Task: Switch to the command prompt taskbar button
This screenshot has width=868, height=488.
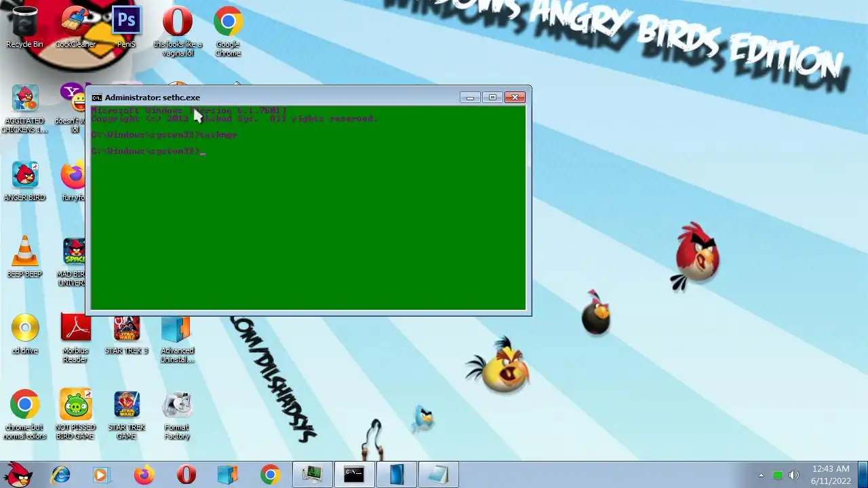Action: click(354, 474)
